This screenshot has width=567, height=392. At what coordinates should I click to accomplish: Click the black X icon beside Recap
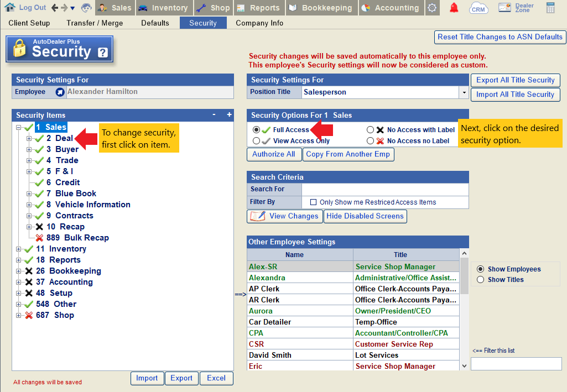[x=39, y=227]
